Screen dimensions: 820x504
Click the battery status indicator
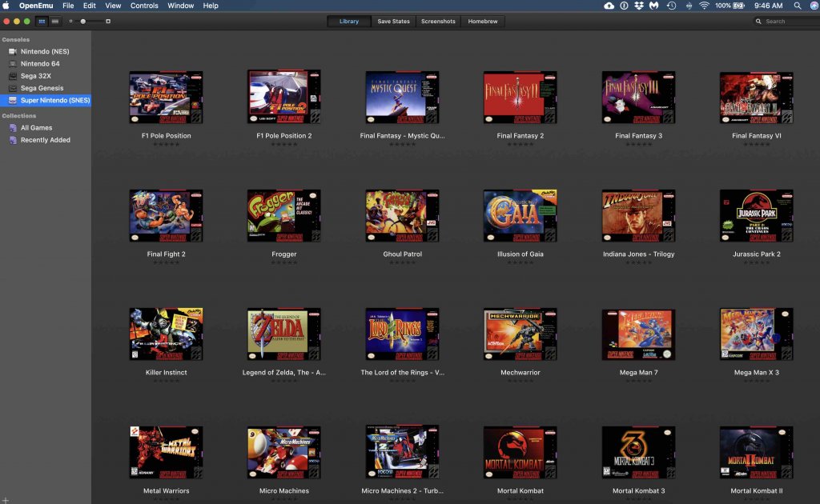[730, 6]
